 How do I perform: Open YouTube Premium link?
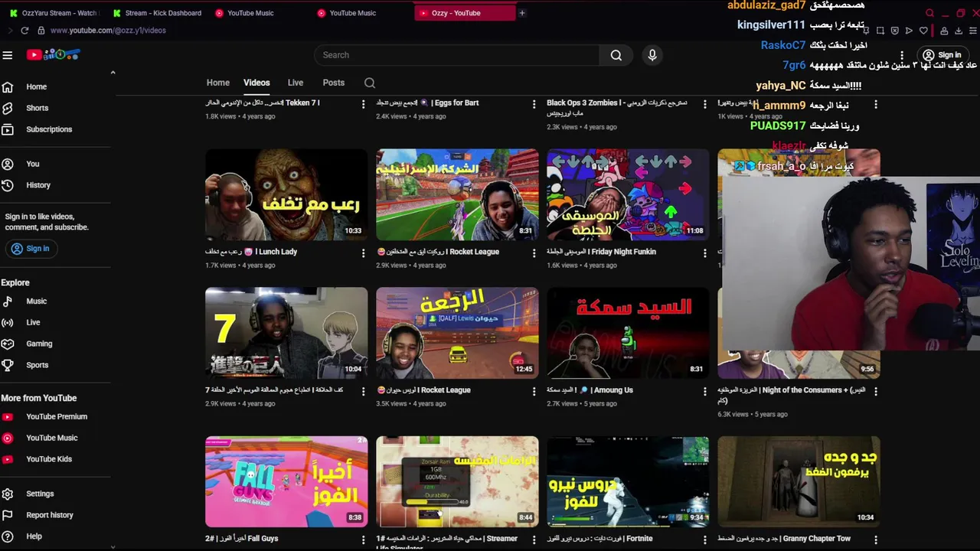point(55,417)
